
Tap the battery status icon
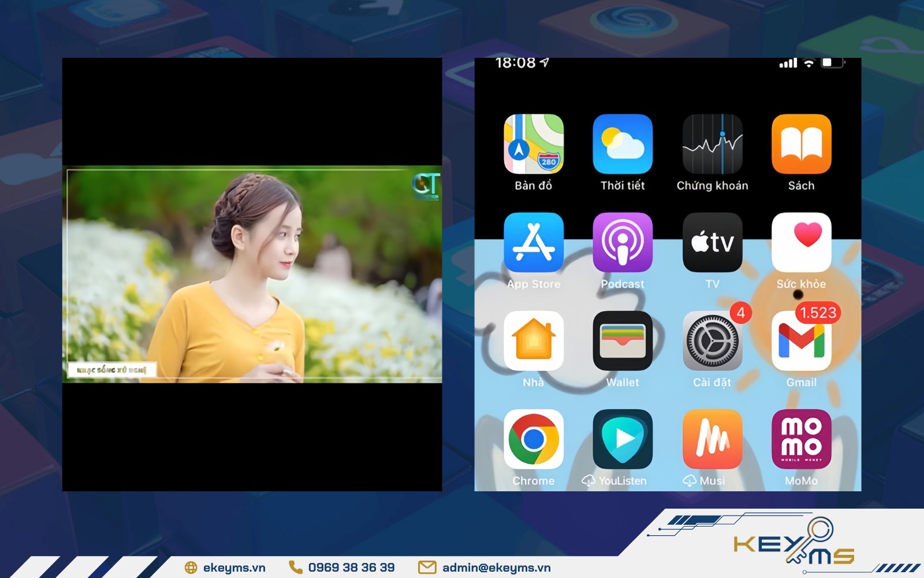tap(833, 62)
